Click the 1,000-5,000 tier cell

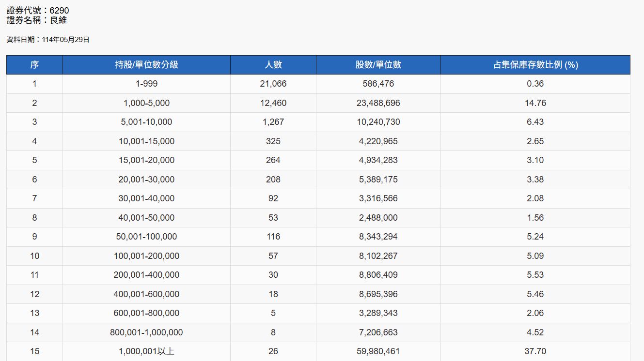146,103
